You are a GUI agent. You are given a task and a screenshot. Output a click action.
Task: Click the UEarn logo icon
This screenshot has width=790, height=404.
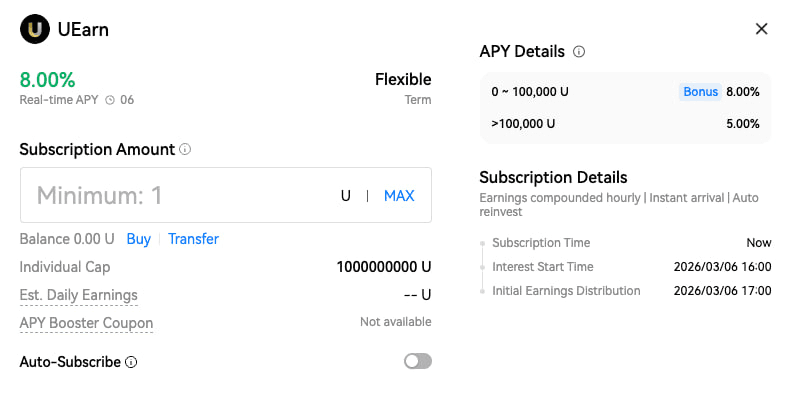pos(35,29)
